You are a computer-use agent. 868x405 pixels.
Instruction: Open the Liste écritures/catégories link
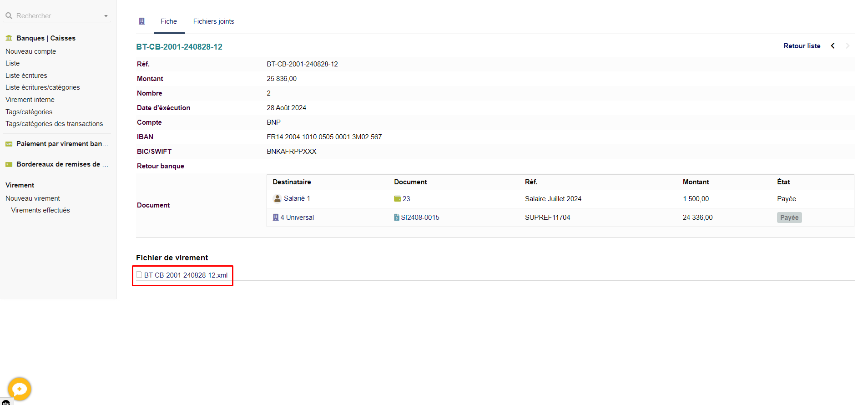(43, 87)
